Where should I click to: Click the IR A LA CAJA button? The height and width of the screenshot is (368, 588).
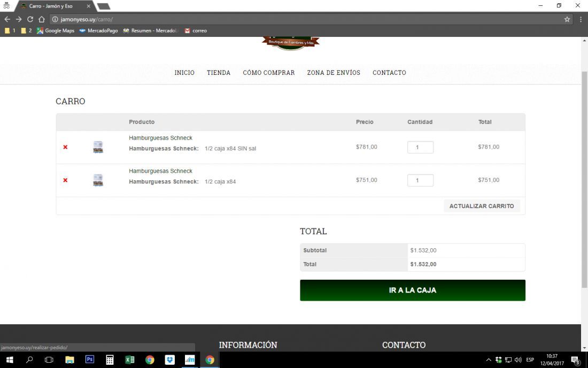coord(413,290)
